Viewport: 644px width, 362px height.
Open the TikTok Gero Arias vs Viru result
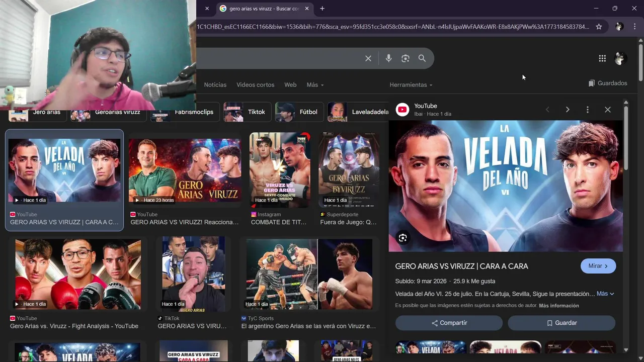tap(194, 274)
